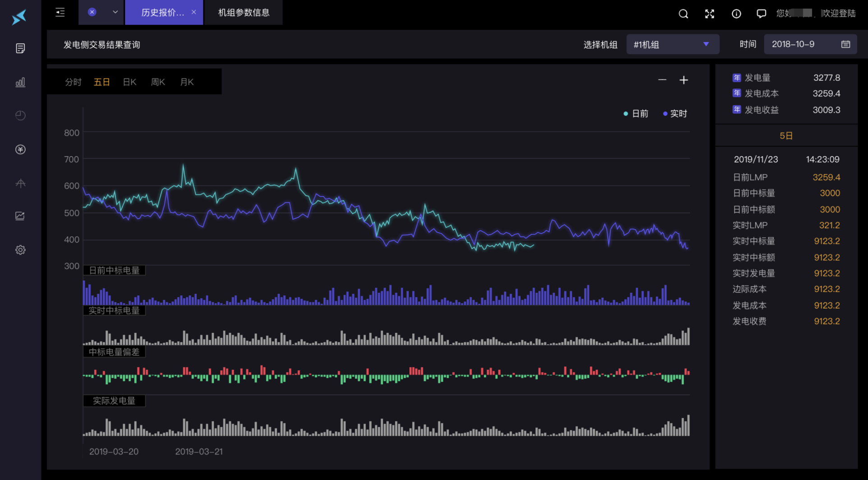The height and width of the screenshot is (480, 868).
Task: Open the settings gear sidebar icon
Action: pos(20,250)
